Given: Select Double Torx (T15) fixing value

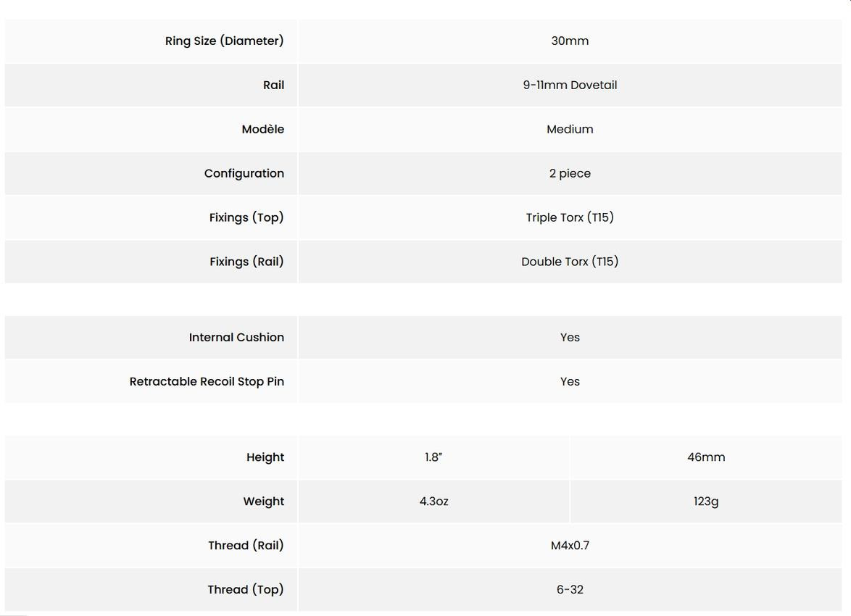Looking at the screenshot, I should (570, 262).
